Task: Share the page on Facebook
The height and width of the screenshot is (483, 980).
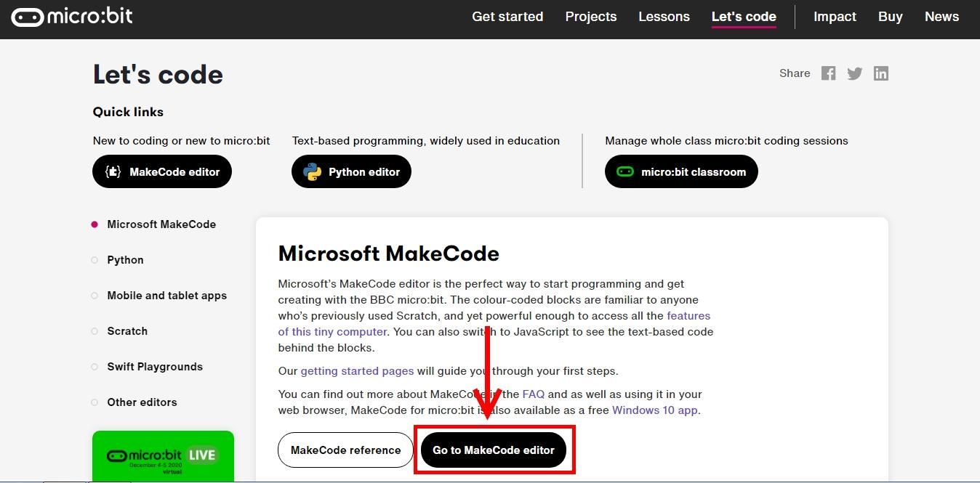Action: [828, 73]
